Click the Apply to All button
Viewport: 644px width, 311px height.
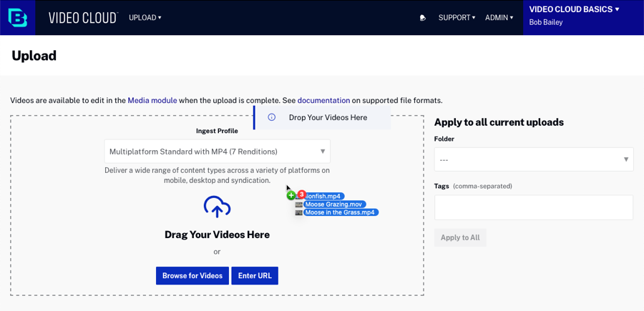coord(460,238)
